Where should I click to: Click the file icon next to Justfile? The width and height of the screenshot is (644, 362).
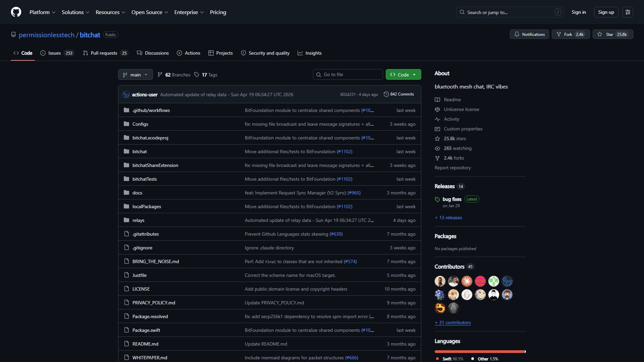pyautogui.click(x=126, y=275)
